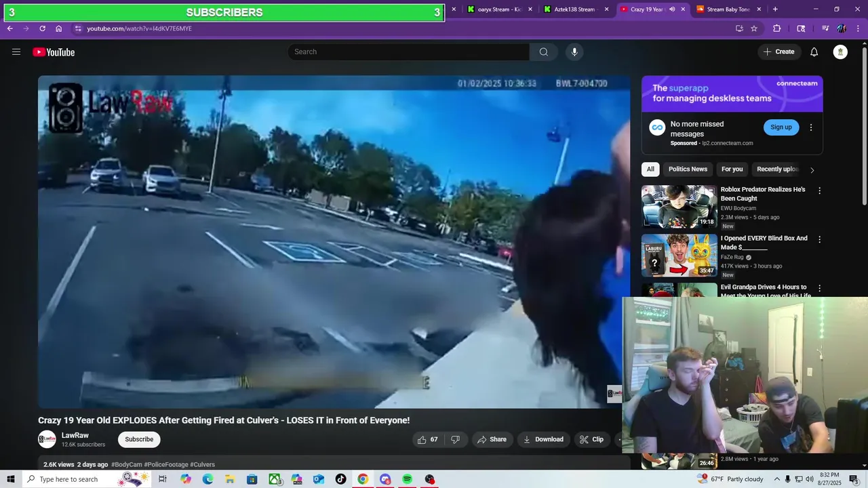Click the #BodyCam hashtag

[127, 464]
